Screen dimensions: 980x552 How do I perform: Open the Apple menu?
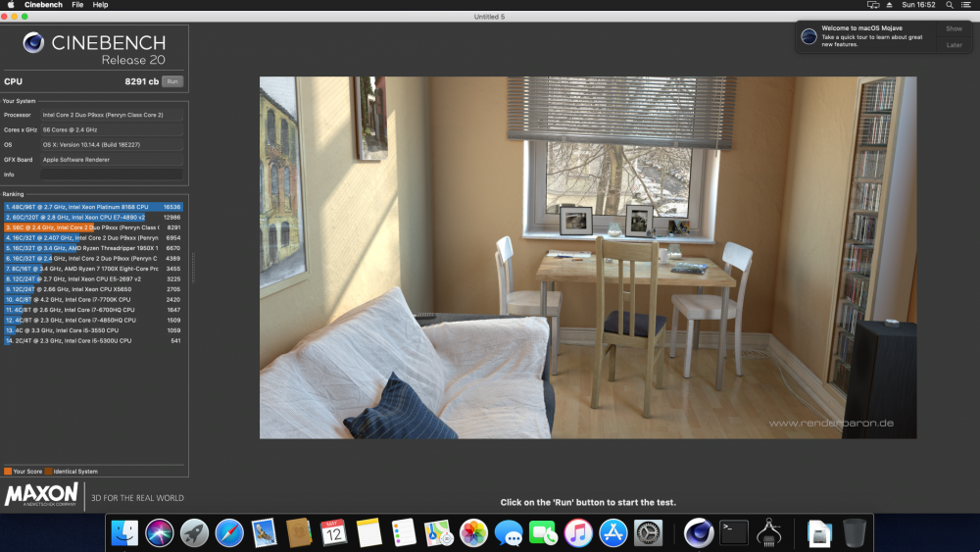click(x=11, y=4)
